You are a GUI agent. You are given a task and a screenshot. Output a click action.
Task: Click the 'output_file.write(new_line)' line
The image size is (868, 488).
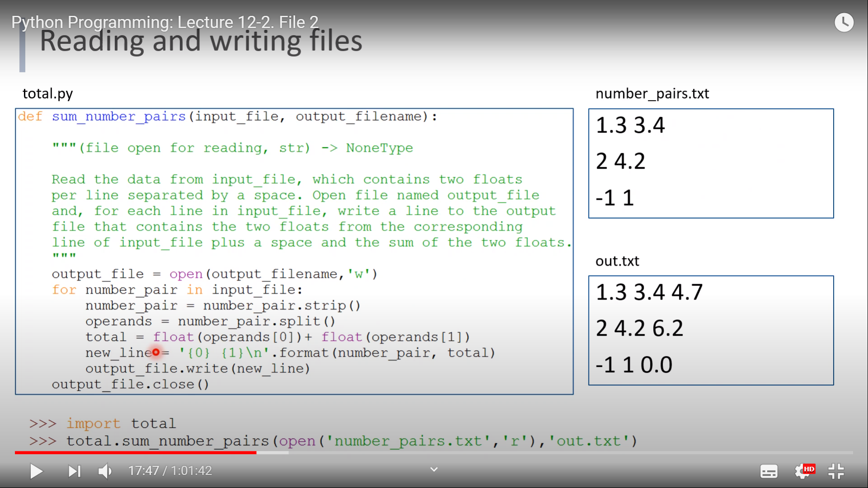point(198,369)
